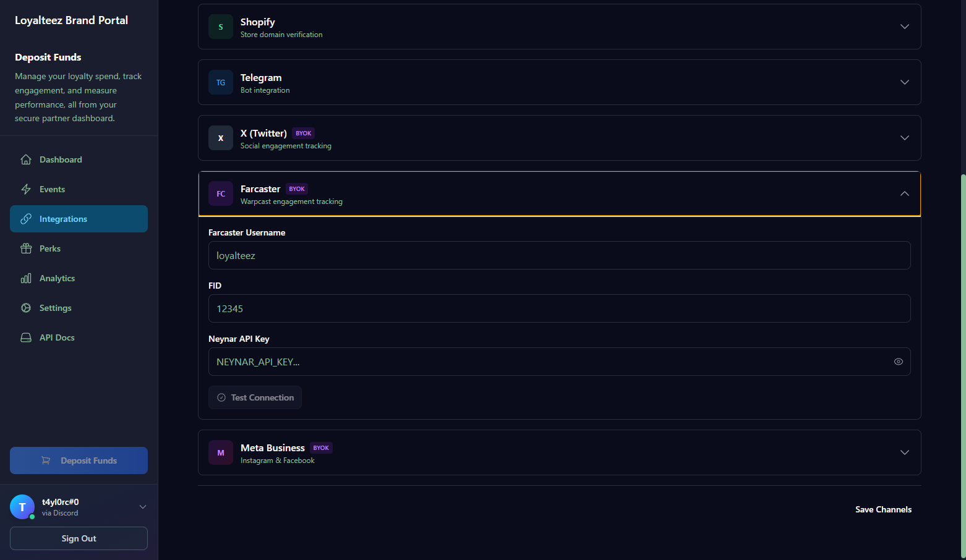Open Integrations via the chain link icon
Screen dimensions: 966x560
click(x=26, y=218)
